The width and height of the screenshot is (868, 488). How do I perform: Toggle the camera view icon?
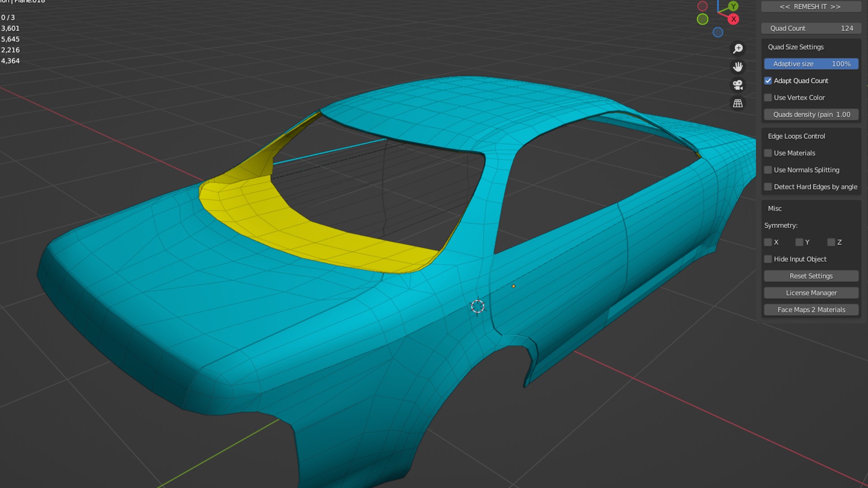738,85
